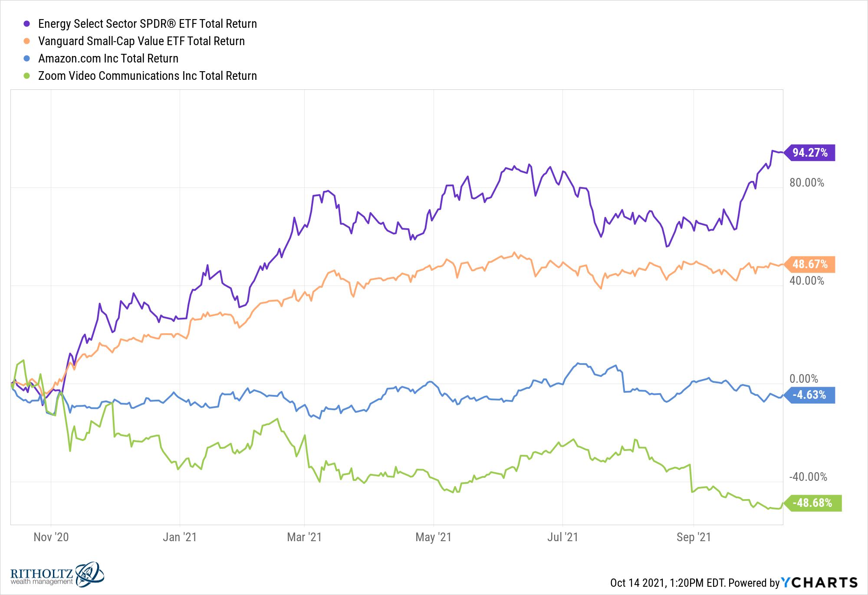
Task: Click the orange Vanguard Small-Cap legend dot
Action: 26,41
